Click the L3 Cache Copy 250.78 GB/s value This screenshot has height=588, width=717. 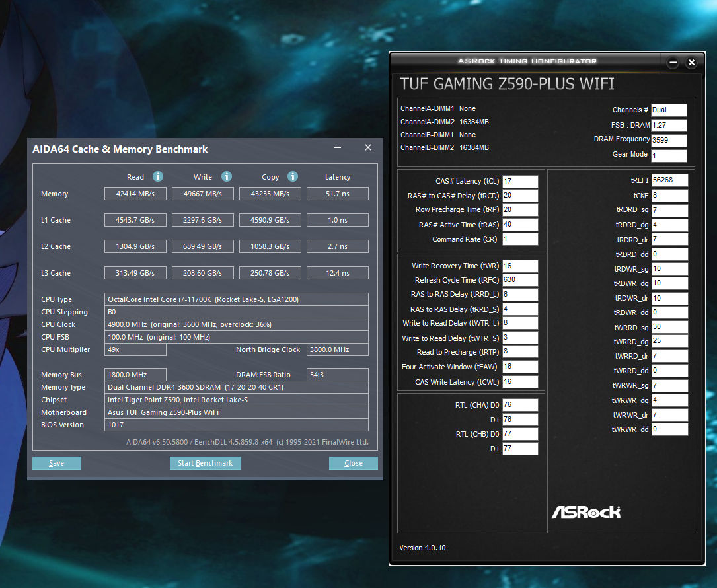click(x=270, y=273)
